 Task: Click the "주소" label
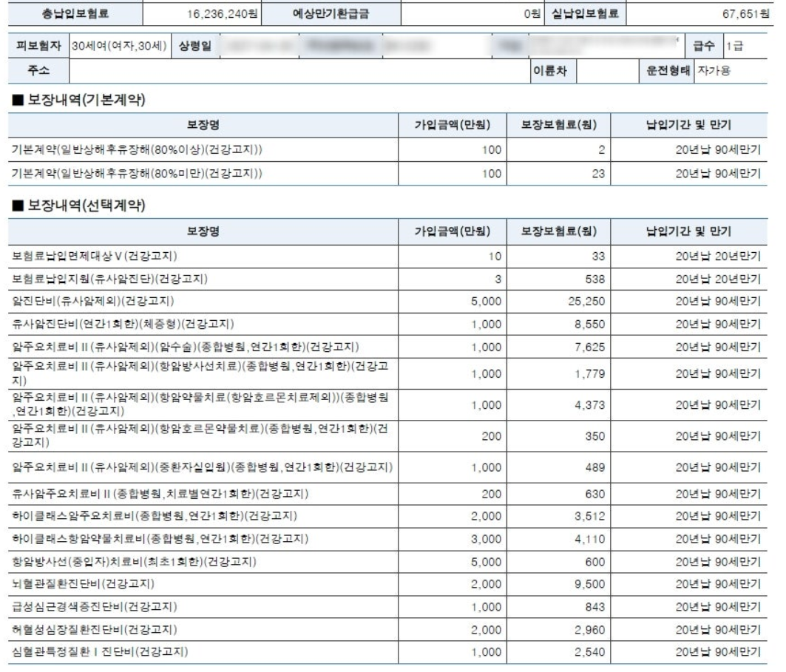[x=38, y=70]
